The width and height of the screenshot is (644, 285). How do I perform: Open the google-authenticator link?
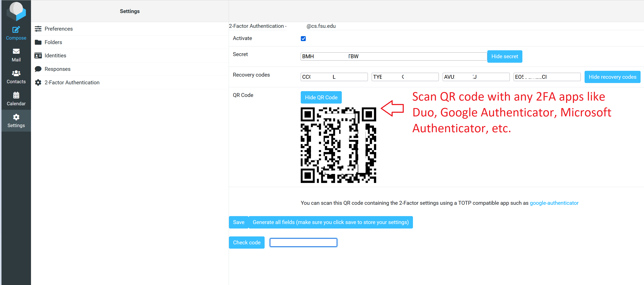coord(554,203)
